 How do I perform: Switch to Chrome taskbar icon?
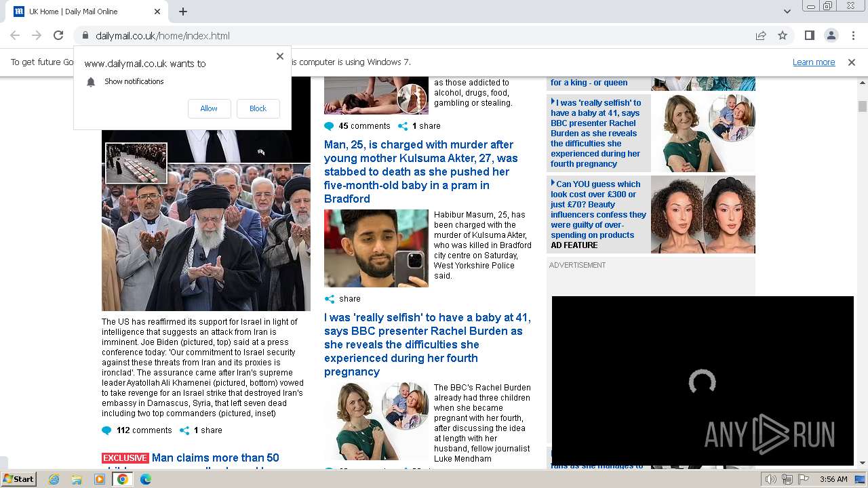click(123, 479)
